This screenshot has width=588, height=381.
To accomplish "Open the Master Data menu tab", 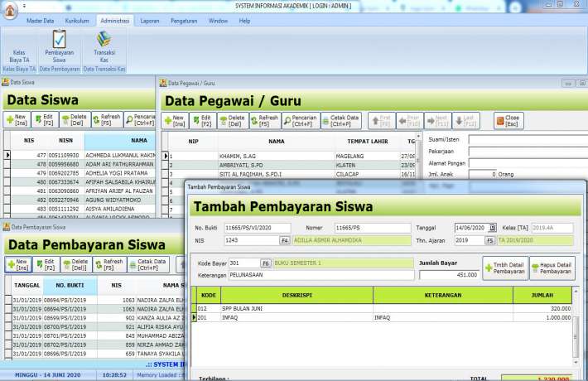I will [x=41, y=20].
